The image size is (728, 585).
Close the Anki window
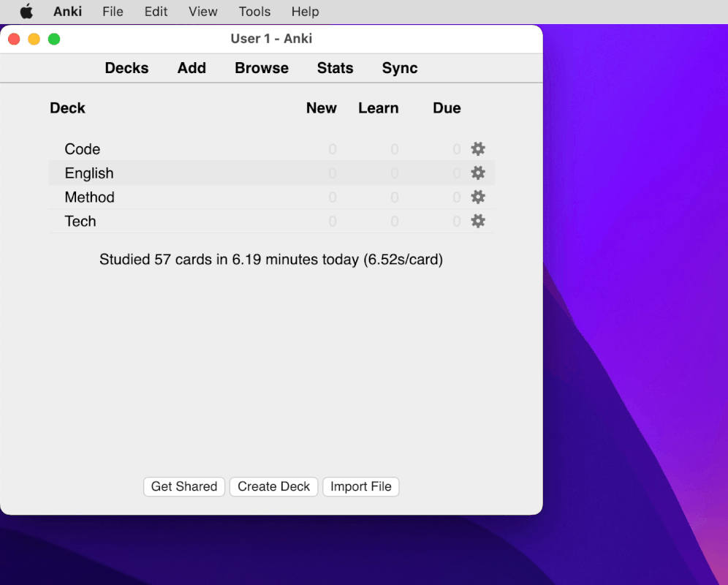click(14, 39)
